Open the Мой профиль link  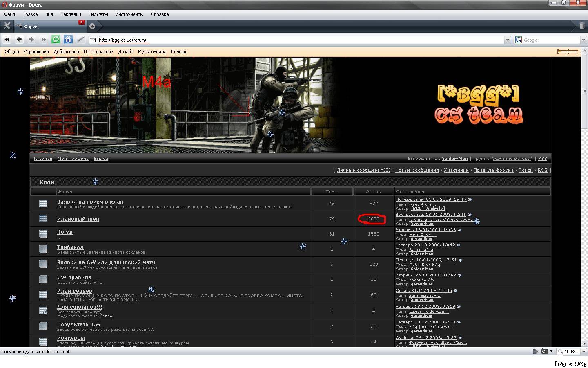(x=73, y=159)
